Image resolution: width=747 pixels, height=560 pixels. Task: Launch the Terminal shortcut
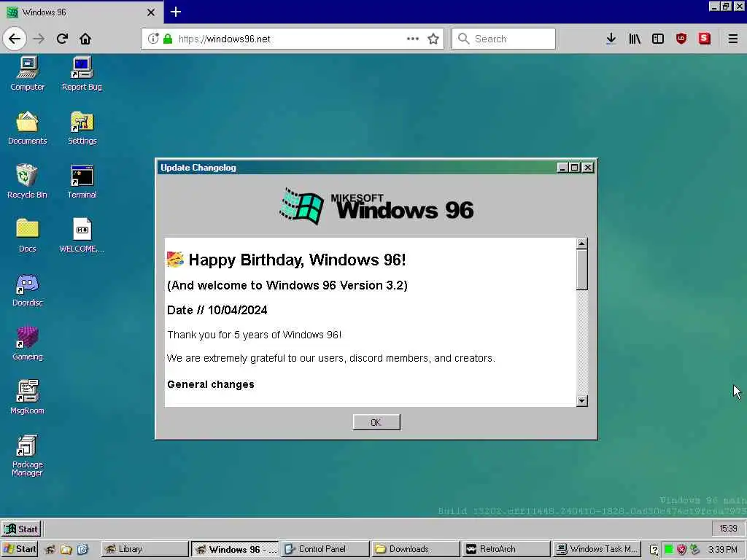point(82,181)
